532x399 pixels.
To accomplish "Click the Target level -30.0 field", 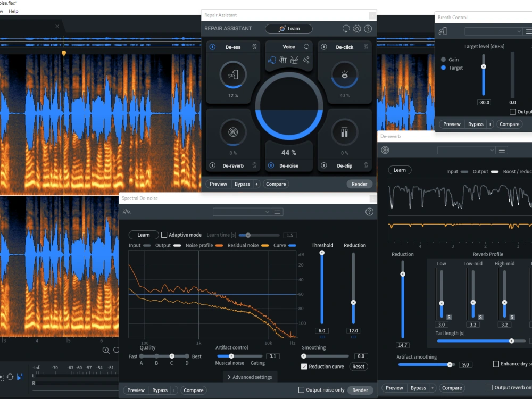I will (x=484, y=103).
